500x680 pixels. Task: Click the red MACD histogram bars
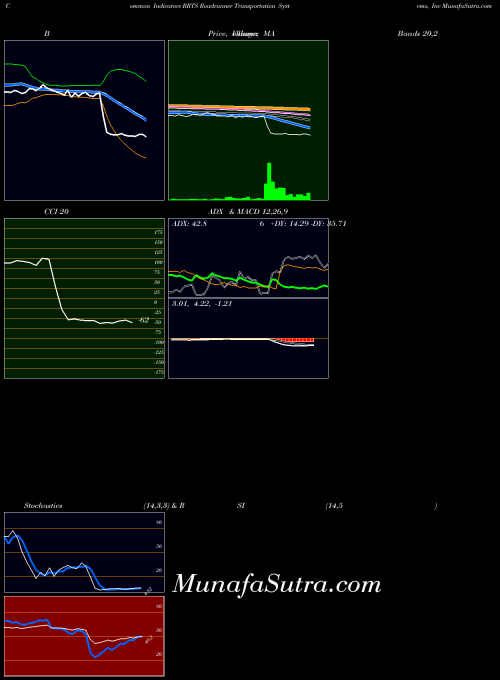[294, 340]
